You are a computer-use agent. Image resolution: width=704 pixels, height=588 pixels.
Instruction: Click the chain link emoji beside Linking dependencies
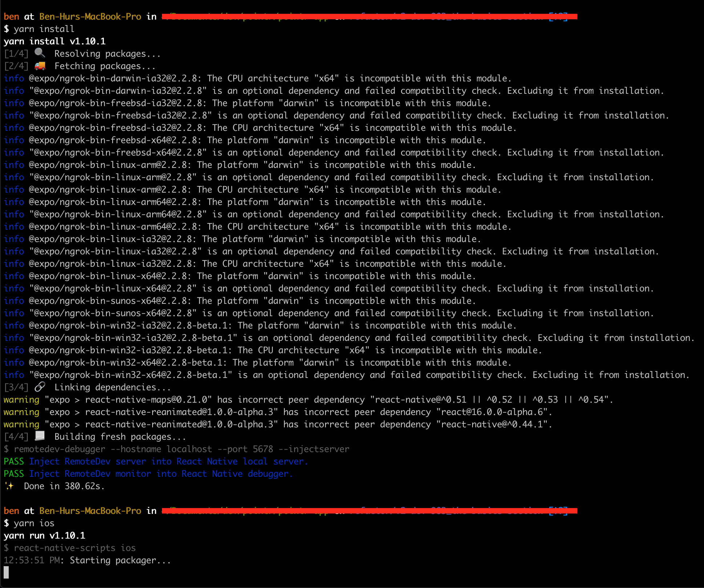[x=40, y=387]
